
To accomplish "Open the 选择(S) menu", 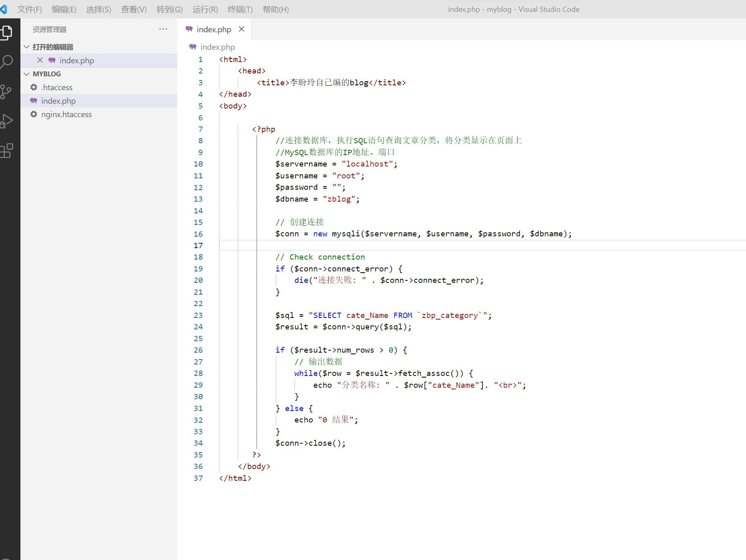I will click(99, 9).
